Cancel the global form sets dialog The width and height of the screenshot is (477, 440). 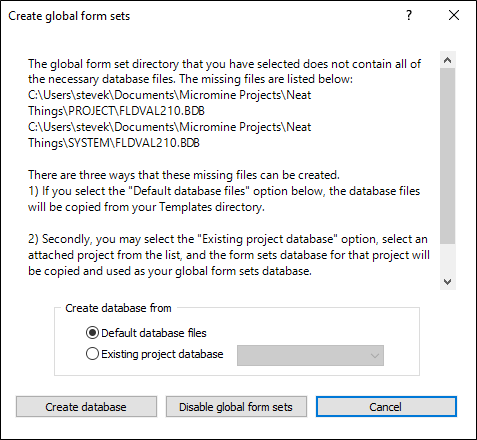click(x=386, y=407)
